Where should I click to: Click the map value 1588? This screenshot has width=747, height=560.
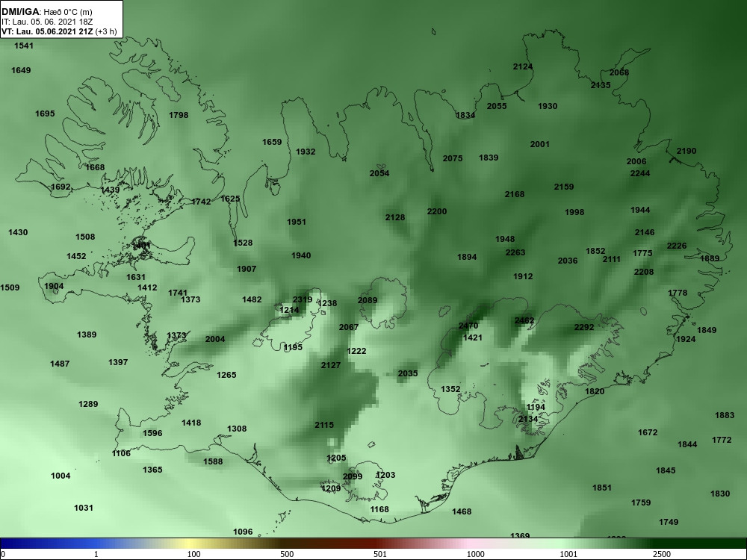[213, 461]
